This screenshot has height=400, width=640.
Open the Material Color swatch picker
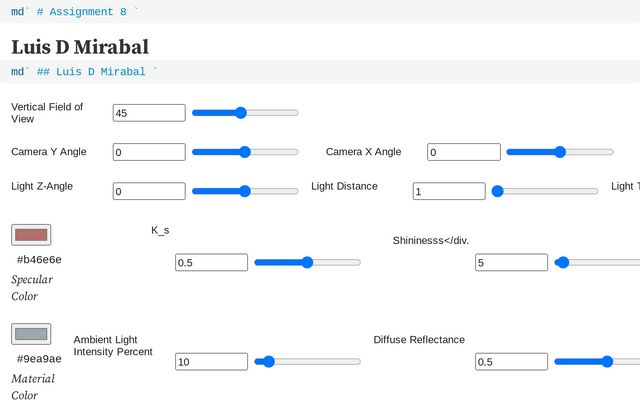31,334
